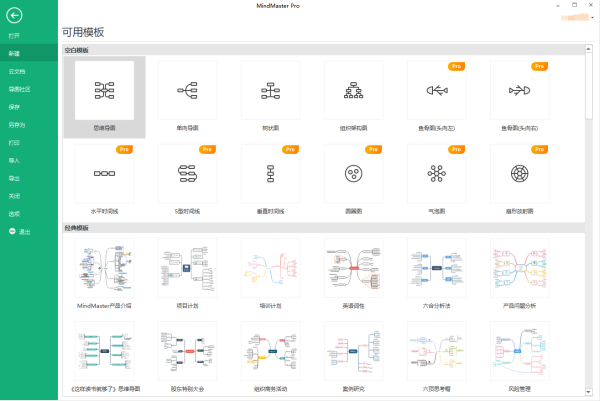Click the 空白模板 section header
This screenshot has width=600, height=401.
pos(324,50)
